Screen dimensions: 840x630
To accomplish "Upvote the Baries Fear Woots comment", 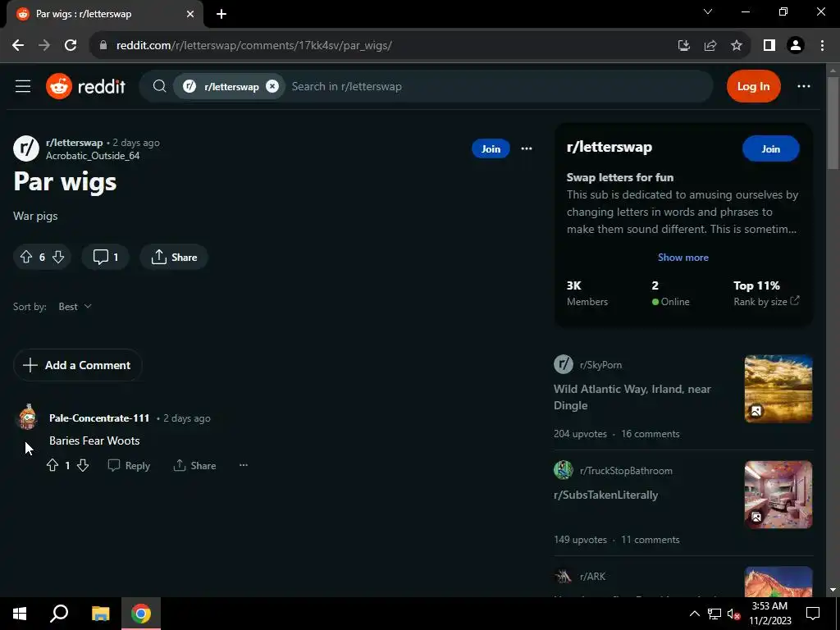I will point(52,465).
